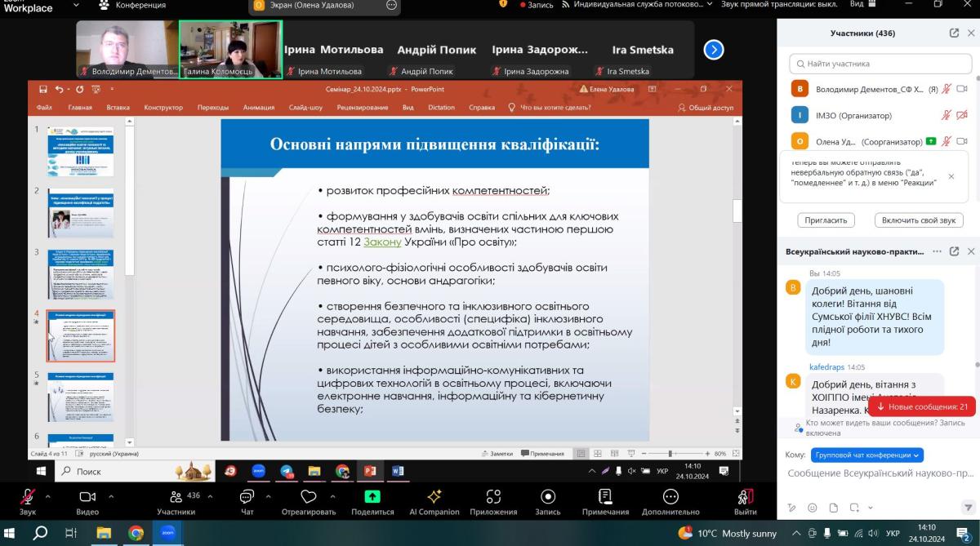The image size is (980, 546).
Task: Click the participant search field
Action: [878, 64]
